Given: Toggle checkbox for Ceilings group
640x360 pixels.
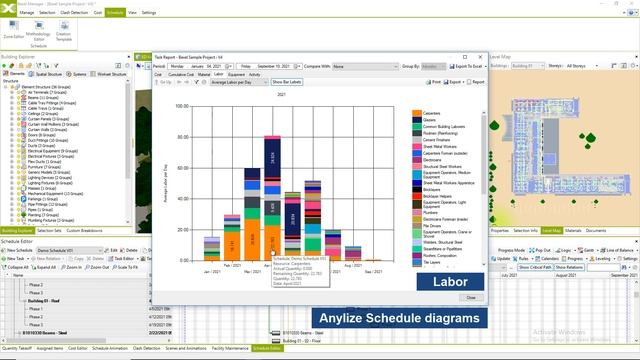Looking at the screenshot, I should click(18, 113).
